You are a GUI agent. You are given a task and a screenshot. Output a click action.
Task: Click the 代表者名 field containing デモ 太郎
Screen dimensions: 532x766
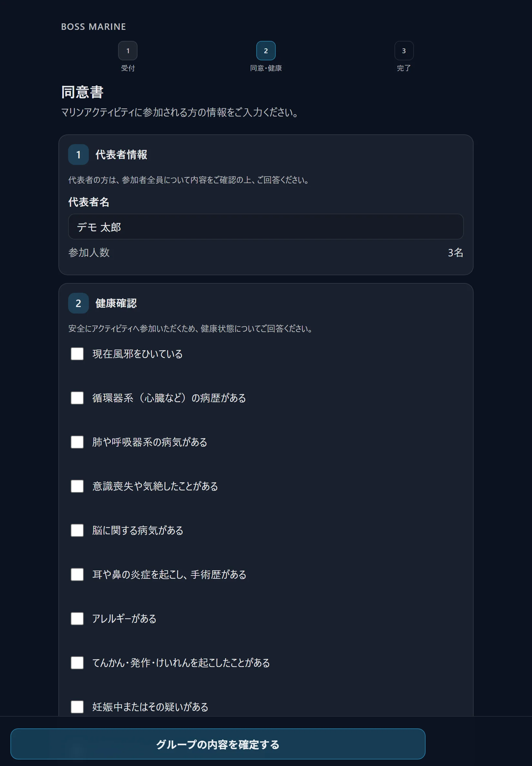pos(266,227)
